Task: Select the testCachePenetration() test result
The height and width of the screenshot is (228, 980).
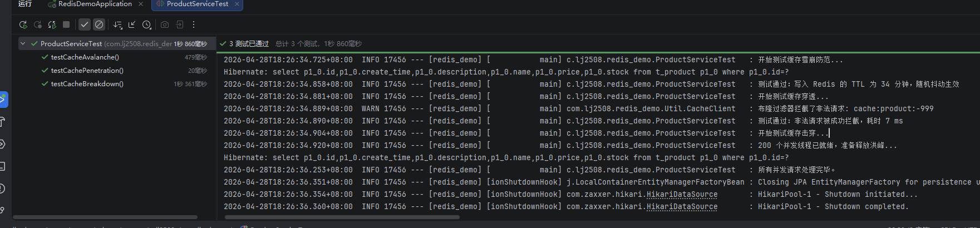Action: click(87, 71)
